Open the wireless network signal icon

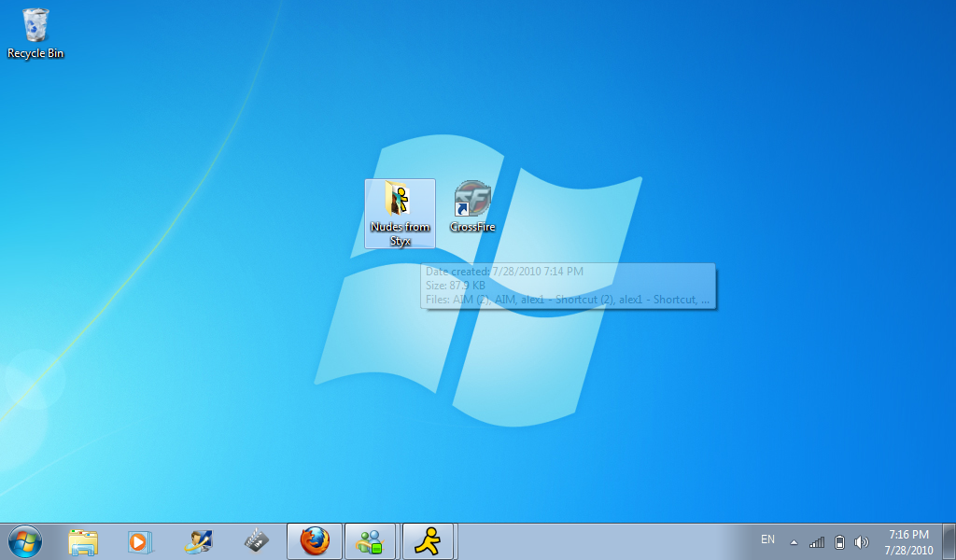(817, 542)
